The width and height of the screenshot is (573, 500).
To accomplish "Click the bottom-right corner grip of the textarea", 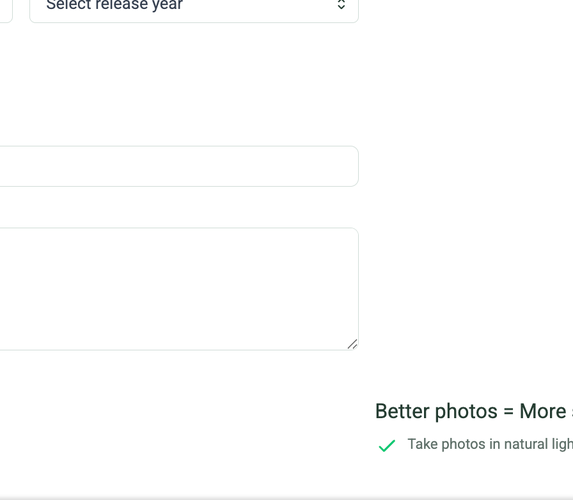I will pyautogui.click(x=353, y=344).
